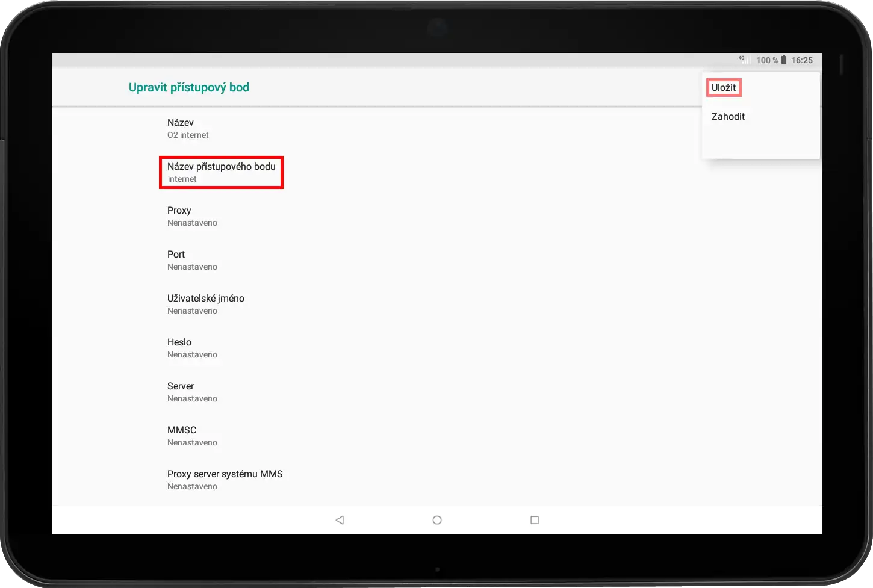Screen dimensions: 873x588
Task: Click the Upravit přístupový bod title
Action: point(189,88)
